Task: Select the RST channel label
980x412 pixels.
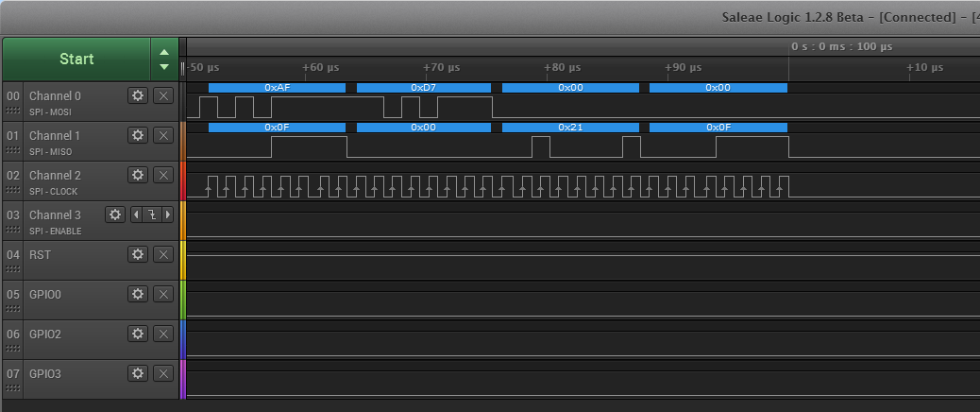Action: (40, 255)
